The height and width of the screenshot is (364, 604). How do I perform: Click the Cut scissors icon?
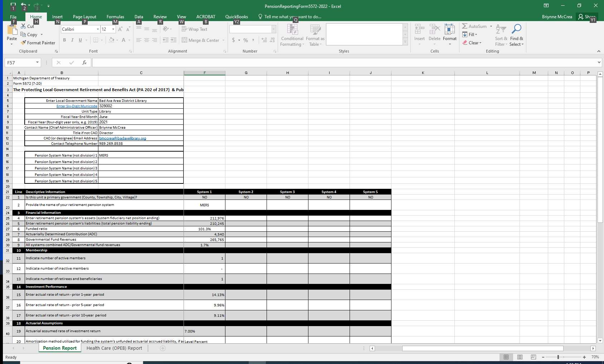[x=23, y=26]
